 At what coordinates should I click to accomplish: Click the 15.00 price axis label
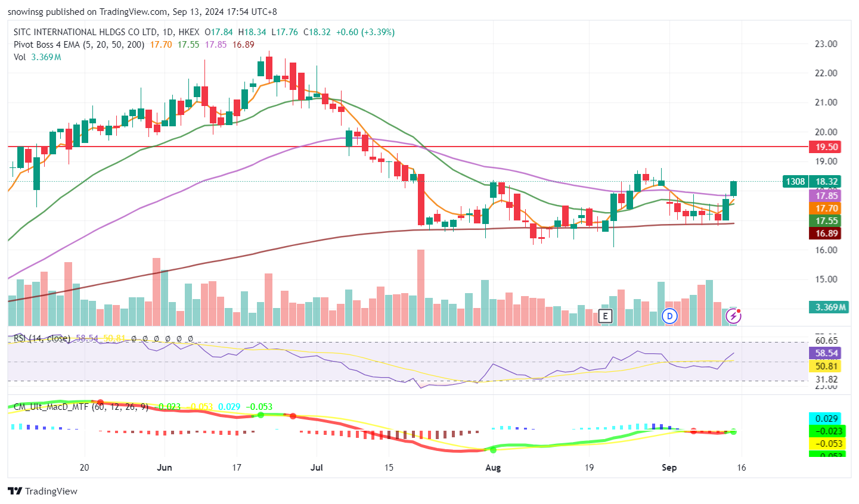click(x=826, y=279)
